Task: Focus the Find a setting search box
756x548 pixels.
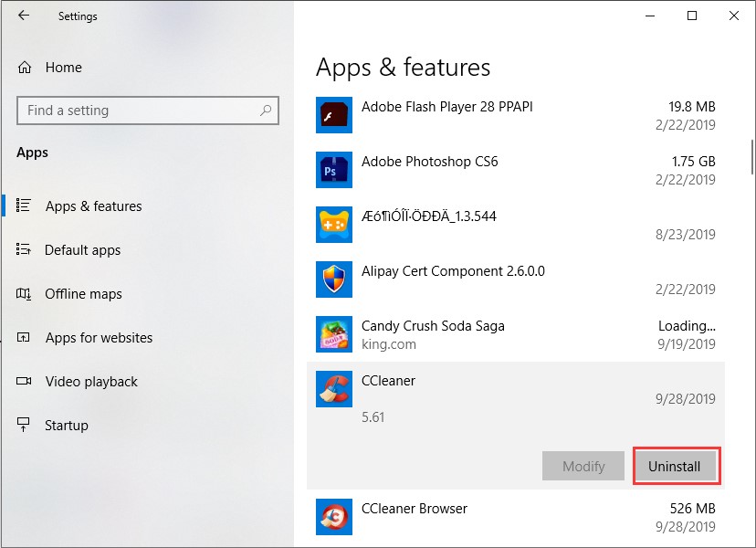Action: [x=148, y=111]
